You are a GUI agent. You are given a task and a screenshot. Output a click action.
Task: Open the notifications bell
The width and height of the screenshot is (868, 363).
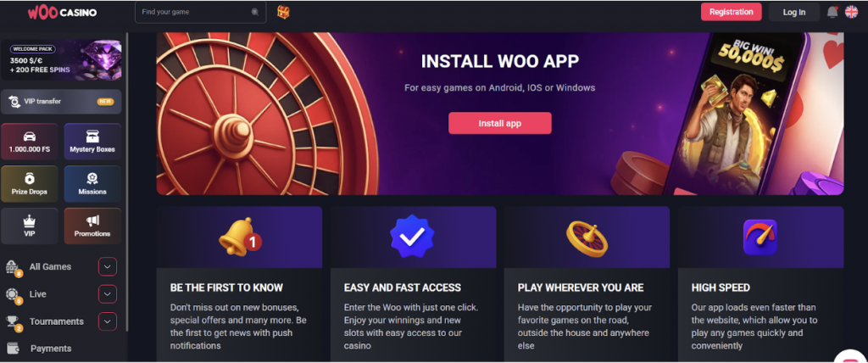pyautogui.click(x=832, y=12)
